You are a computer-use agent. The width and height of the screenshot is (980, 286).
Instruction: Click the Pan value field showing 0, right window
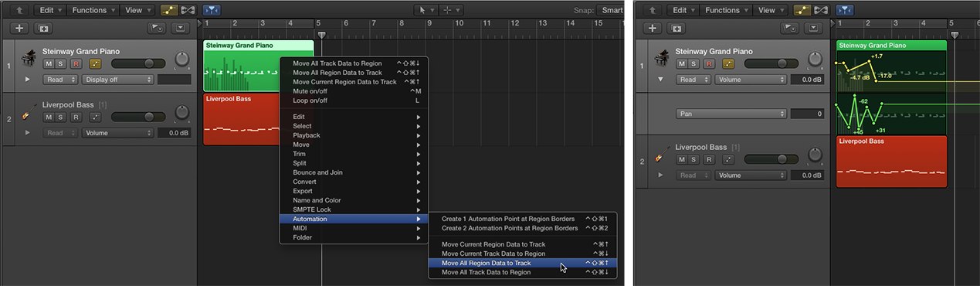click(806, 114)
